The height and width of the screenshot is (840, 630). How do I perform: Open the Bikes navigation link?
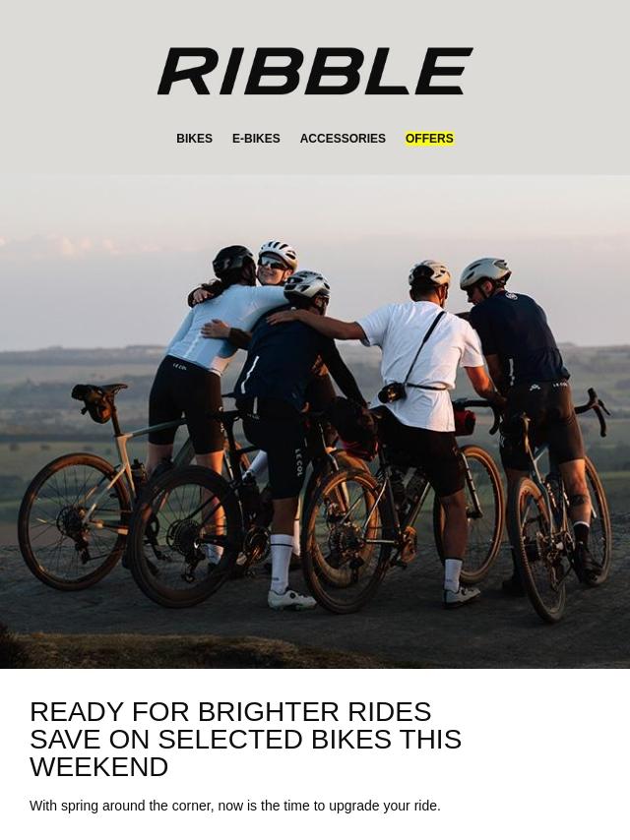pyautogui.click(x=194, y=139)
